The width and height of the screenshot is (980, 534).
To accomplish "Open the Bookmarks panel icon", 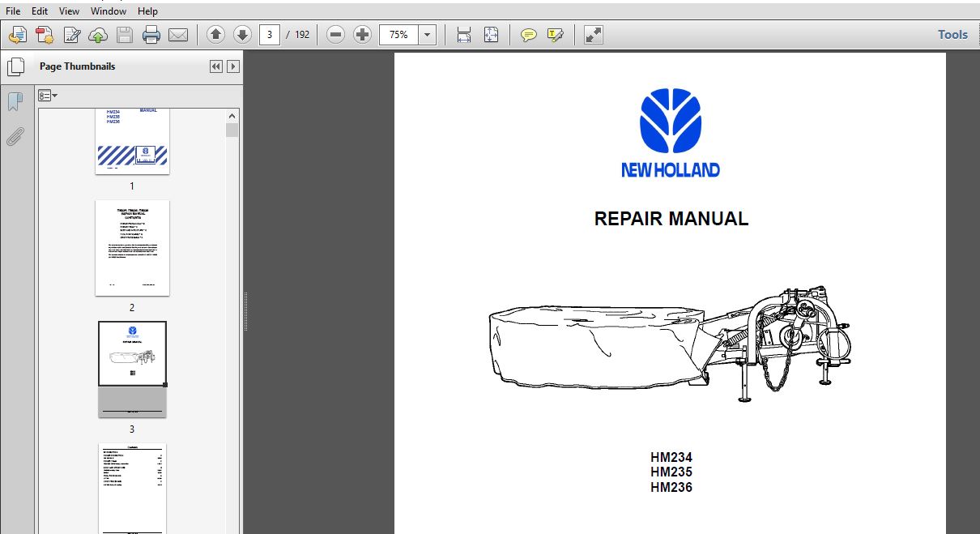I will [x=15, y=102].
